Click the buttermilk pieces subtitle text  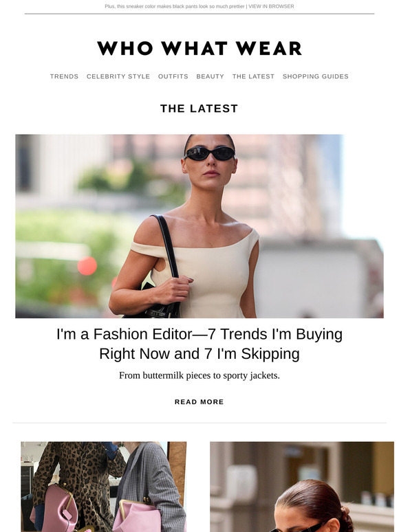[x=199, y=375]
